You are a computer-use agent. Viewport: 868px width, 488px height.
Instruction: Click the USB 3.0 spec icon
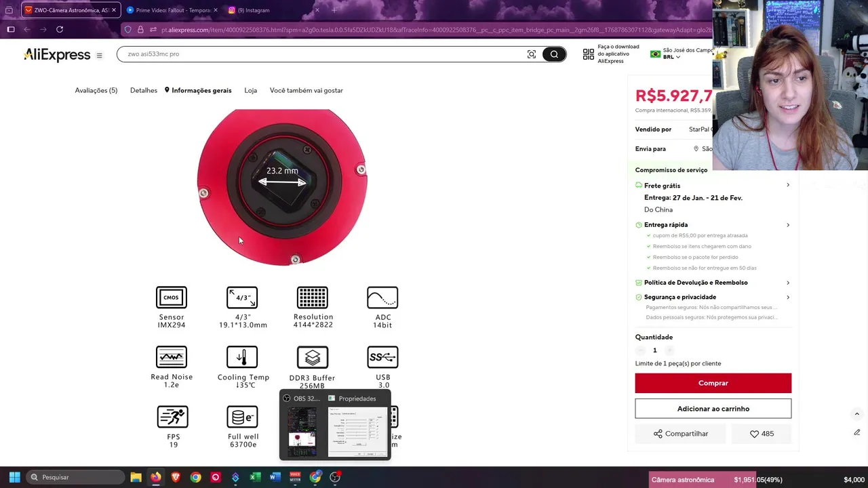tap(382, 357)
